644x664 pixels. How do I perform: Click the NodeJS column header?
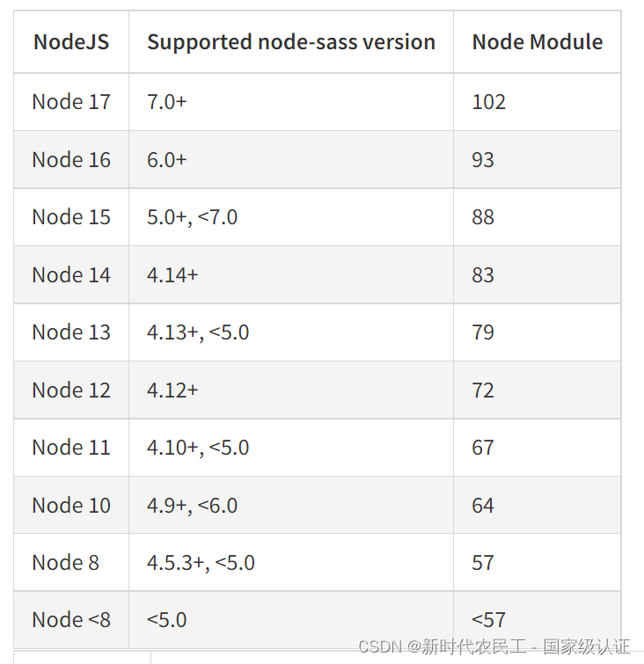(x=71, y=42)
